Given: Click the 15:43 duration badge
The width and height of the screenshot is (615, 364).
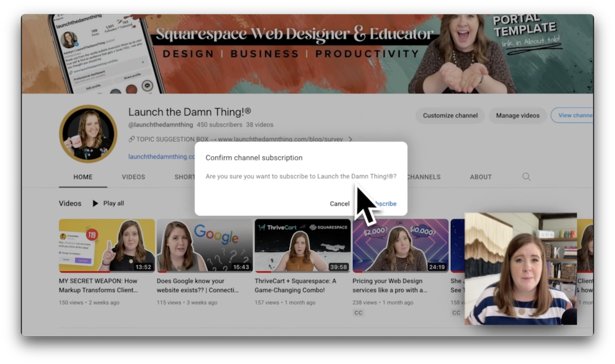Looking at the screenshot, I should 241,267.
